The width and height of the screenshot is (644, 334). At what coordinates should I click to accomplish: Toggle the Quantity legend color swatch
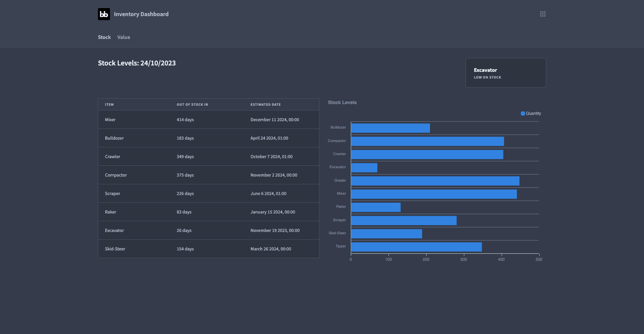[x=523, y=113]
